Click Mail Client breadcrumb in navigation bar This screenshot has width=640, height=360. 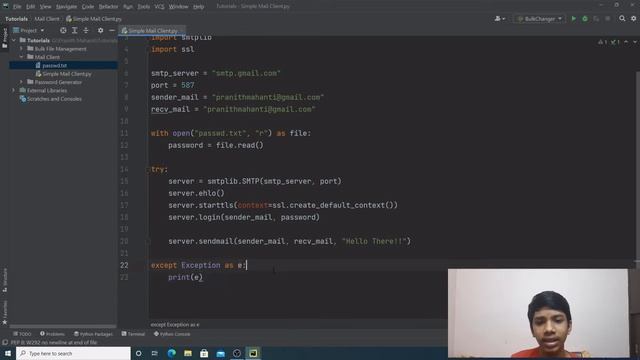47,19
